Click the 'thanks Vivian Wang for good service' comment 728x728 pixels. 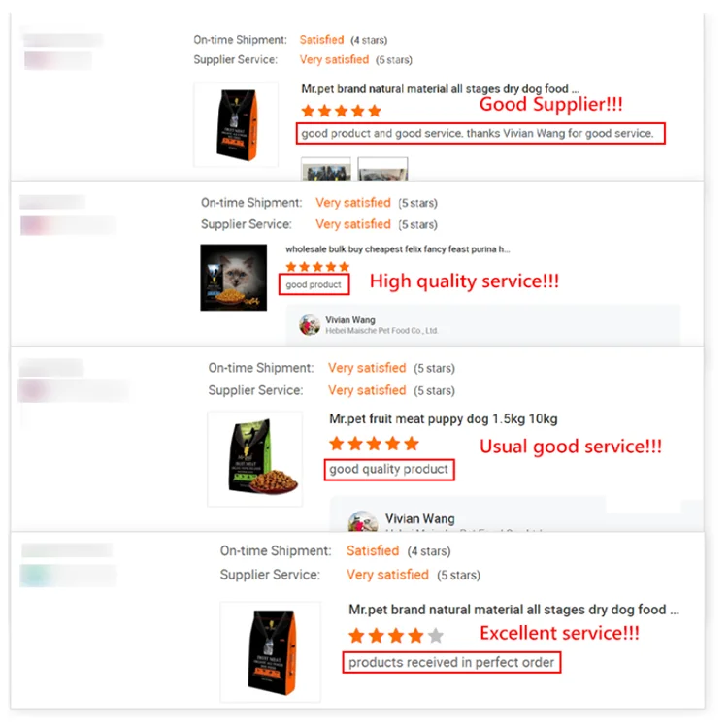click(480, 134)
